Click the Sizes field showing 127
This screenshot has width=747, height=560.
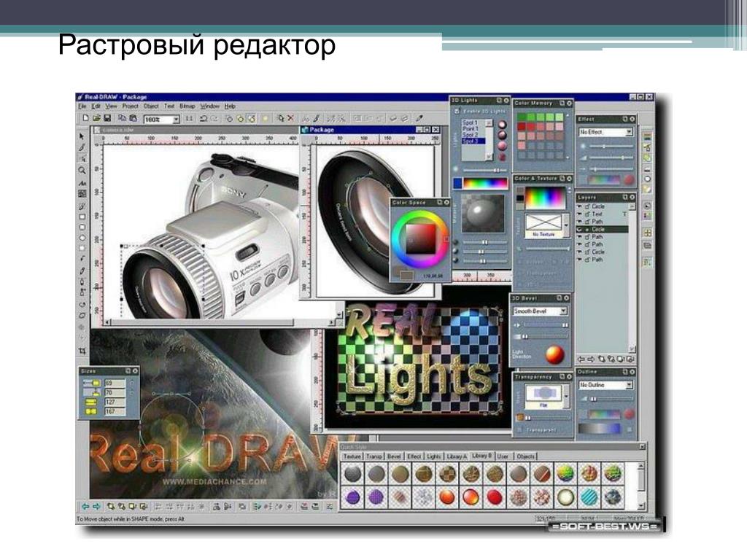[x=115, y=402]
